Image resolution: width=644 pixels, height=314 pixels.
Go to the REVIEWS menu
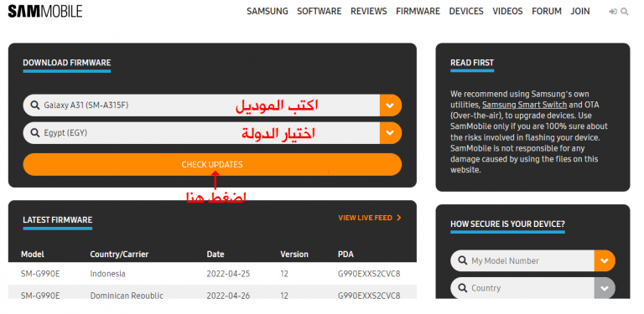coord(368,12)
